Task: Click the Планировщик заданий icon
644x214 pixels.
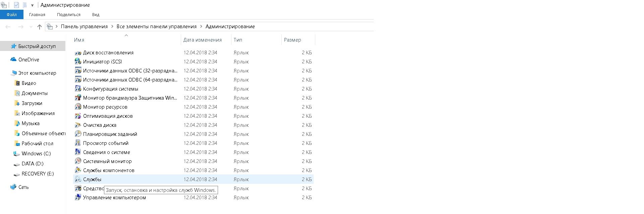Action: coord(78,134)
